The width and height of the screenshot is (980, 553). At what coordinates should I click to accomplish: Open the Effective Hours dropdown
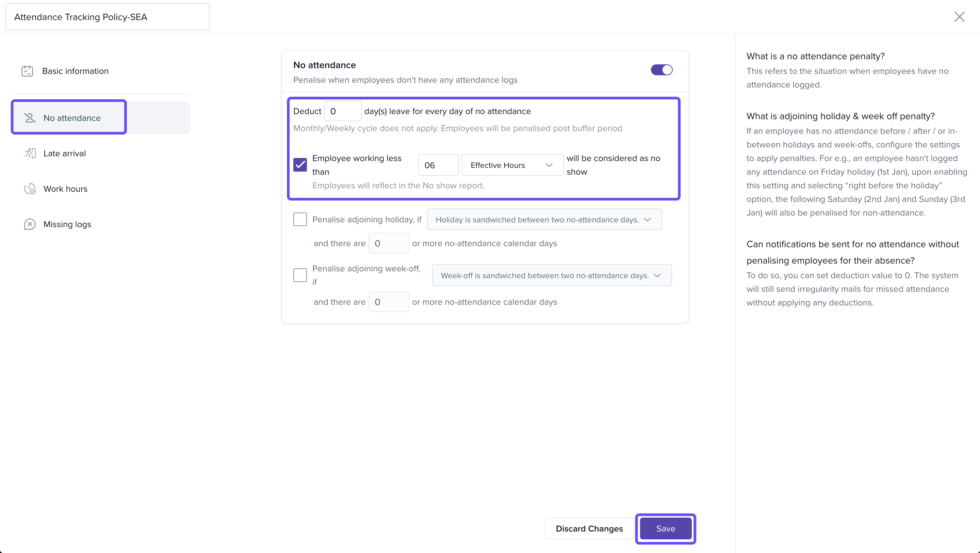[x=512, y=165]
